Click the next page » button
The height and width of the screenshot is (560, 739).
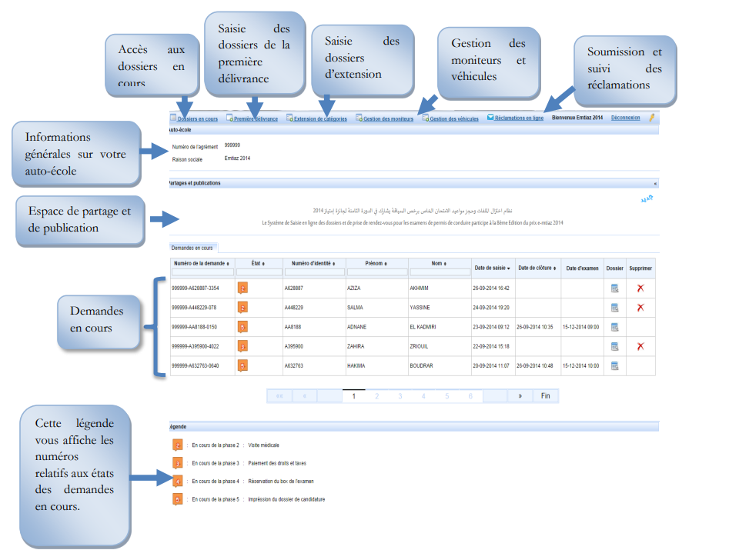click(520, 396)
